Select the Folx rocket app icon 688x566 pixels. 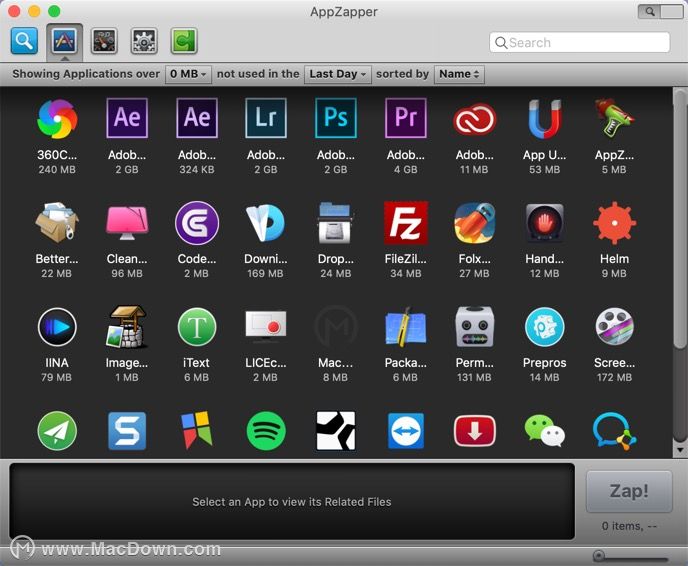click(474, 223)
